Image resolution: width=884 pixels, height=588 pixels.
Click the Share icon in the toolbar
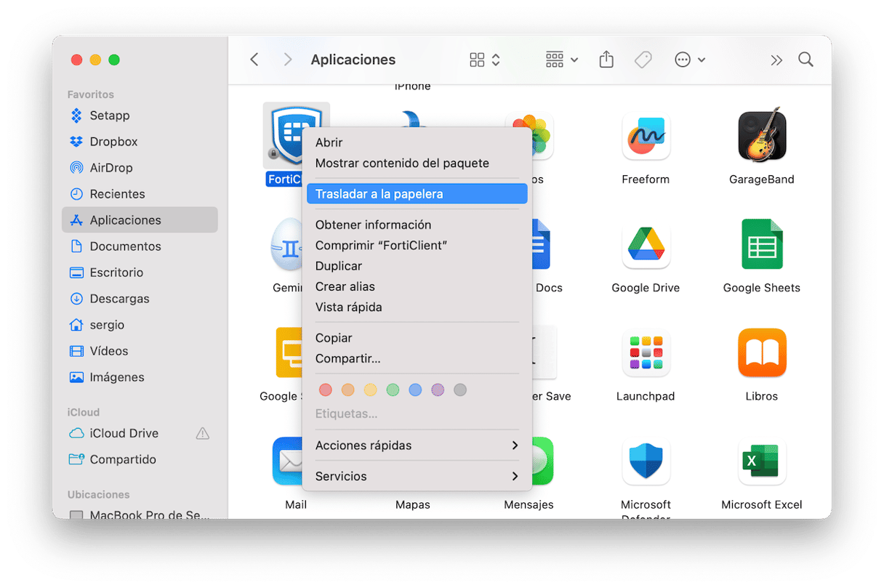point(606,60)
